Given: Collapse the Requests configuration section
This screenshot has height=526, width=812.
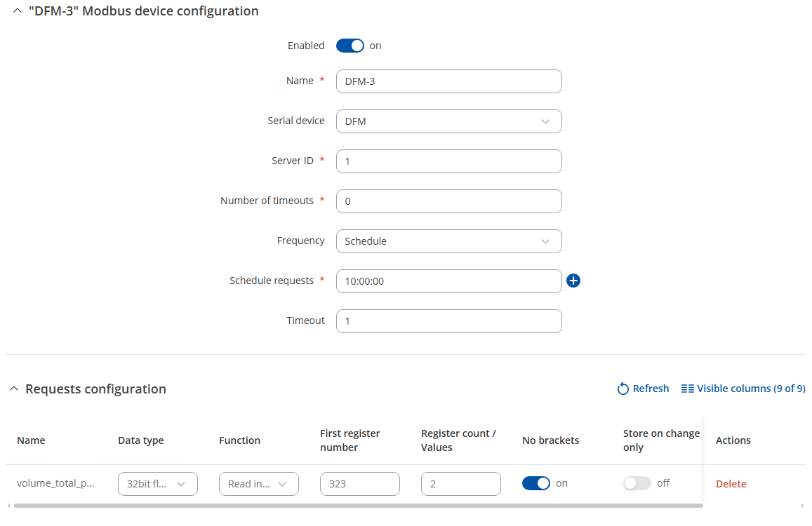Looking at the screenshot, I should pyautogui.click(x=14, y=389).
